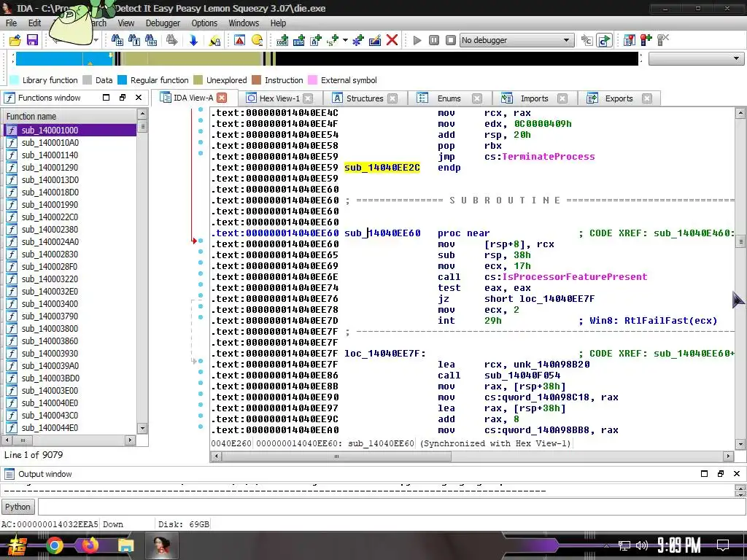Close the IDA View-A tab
The image size is (747, 560).
pyautogui.click(x=222, y=98)
